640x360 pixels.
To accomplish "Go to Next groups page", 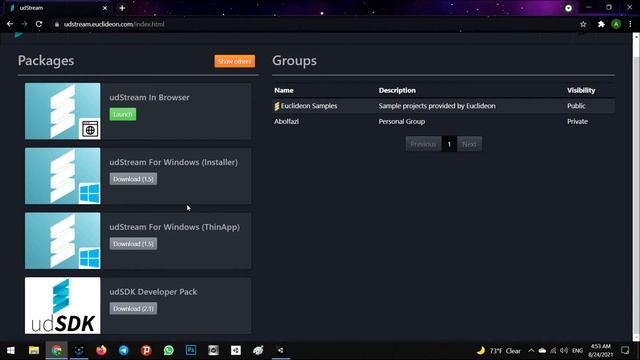I will point(469,144).
